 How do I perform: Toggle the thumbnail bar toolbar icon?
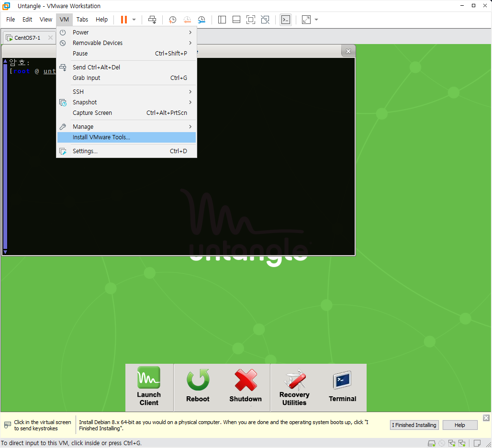pos(236,20)
